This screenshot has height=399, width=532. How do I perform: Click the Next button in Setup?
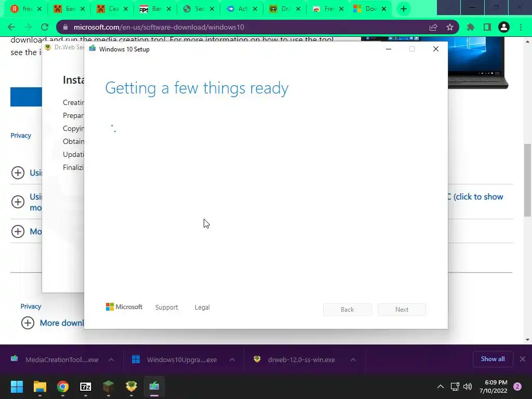tap(402, 310)
